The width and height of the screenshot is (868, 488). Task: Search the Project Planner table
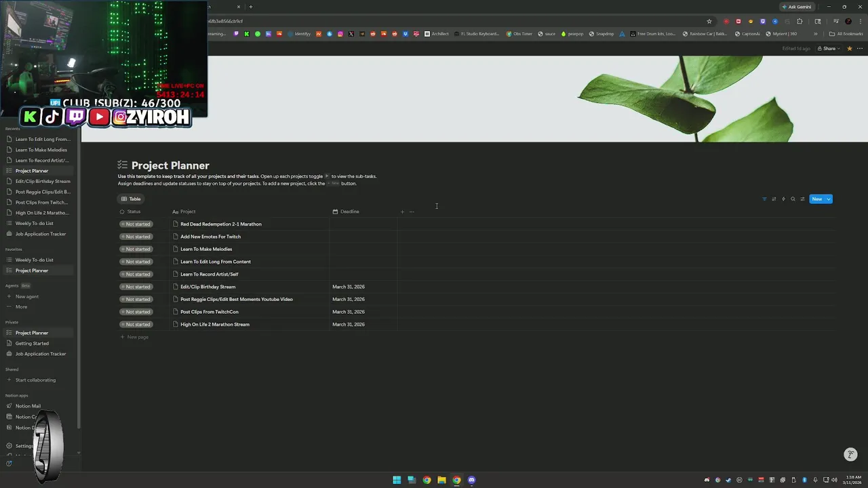(793, 199)
